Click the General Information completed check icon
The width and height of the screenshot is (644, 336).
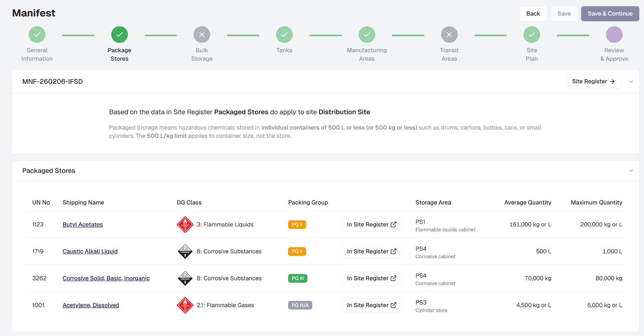[x=37, y=35]
